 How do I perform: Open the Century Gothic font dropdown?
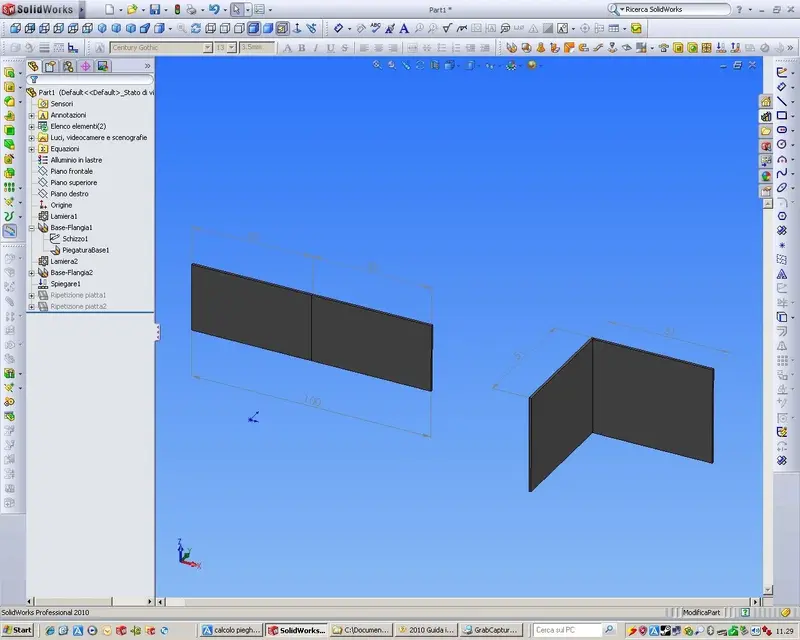(x=207, y=47)
